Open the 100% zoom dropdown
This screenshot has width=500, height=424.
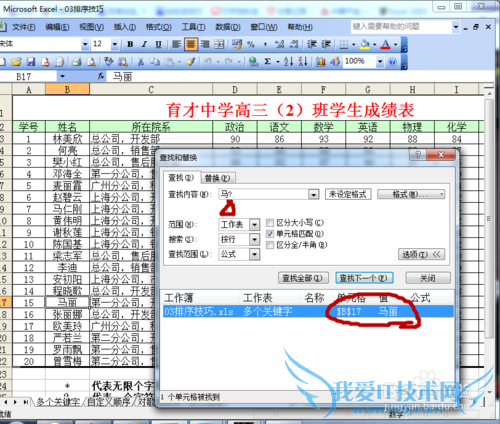[380, 62]
